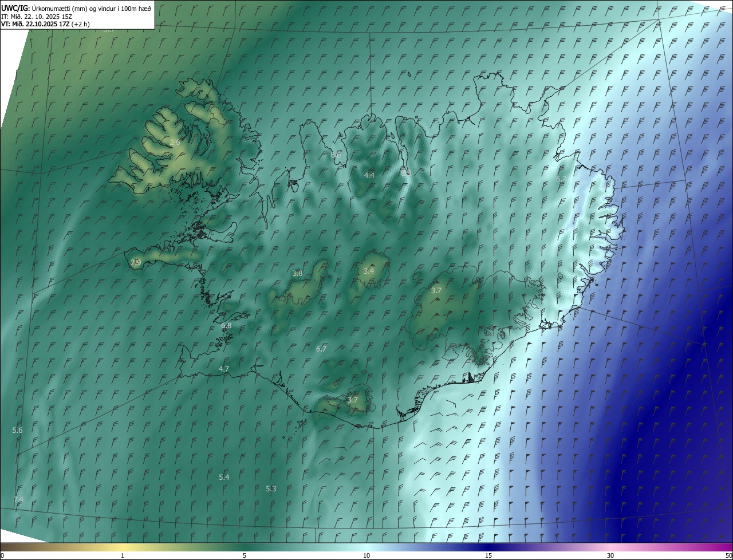Click the 30 tick label on the colorbar
This screenshot has width=733, height=560.
coord(610,556)
